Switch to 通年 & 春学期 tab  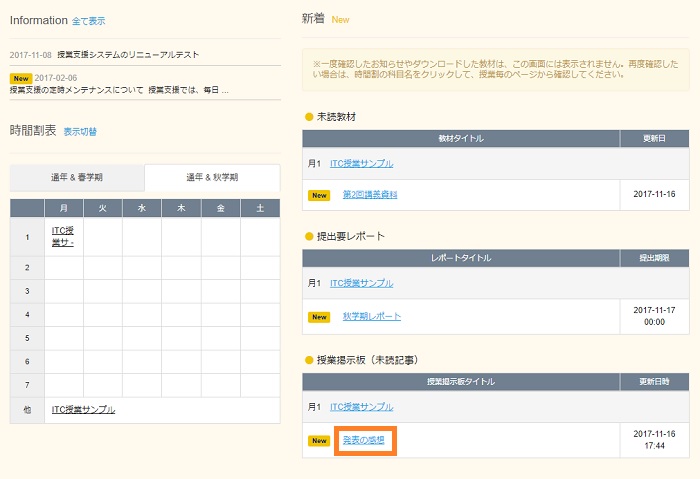pyautogui.click(x=77, y=178)
